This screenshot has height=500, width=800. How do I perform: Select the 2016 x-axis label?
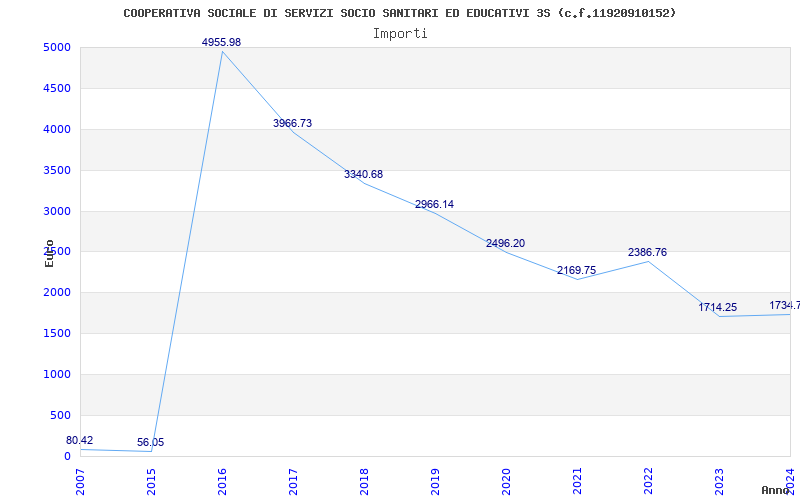[222, 482]
